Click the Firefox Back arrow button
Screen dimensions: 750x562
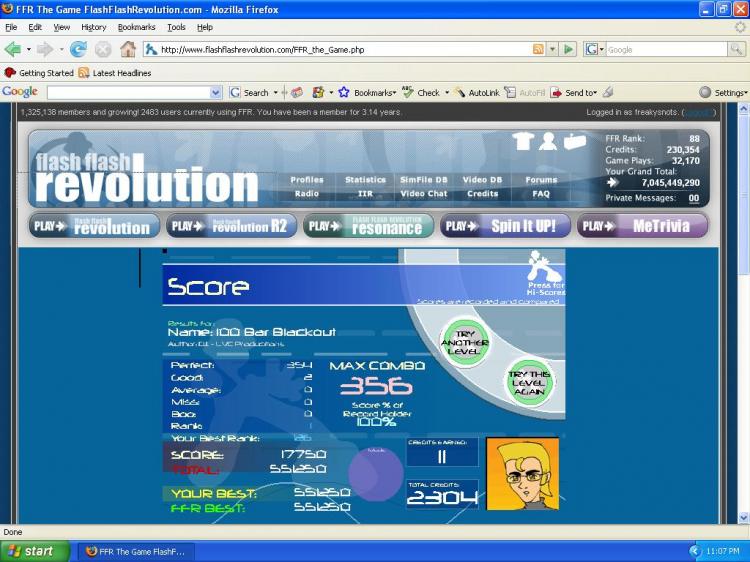pos(12,49)
